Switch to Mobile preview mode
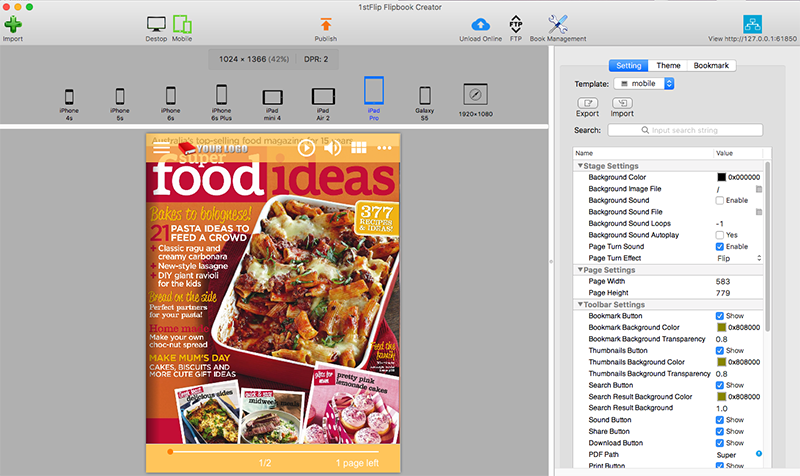Viewport: 800px width, 476px height. 182,24
